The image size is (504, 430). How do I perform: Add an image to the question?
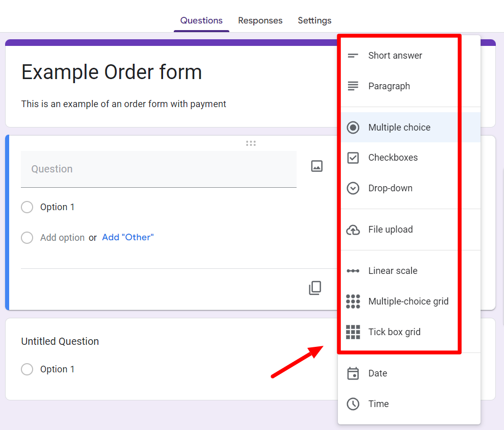coord(316,166)
